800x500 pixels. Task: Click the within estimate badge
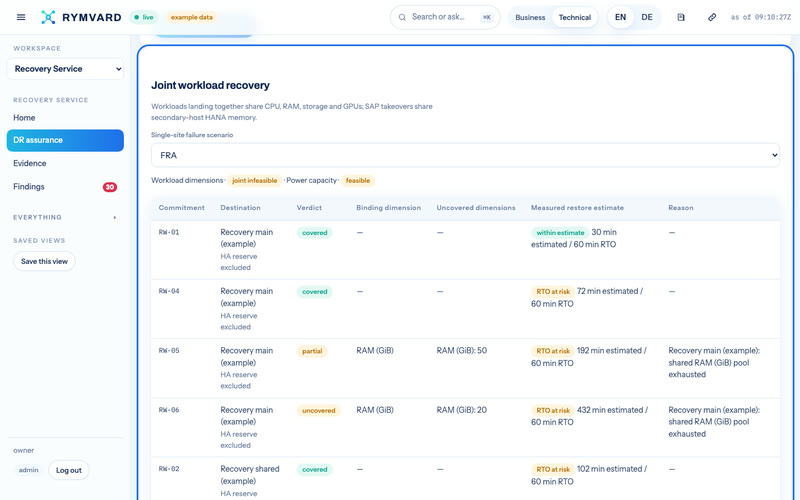point(560,233)
